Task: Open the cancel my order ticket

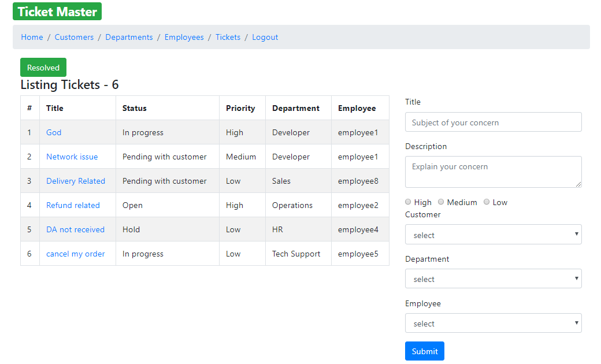Action: pos(75,254)
